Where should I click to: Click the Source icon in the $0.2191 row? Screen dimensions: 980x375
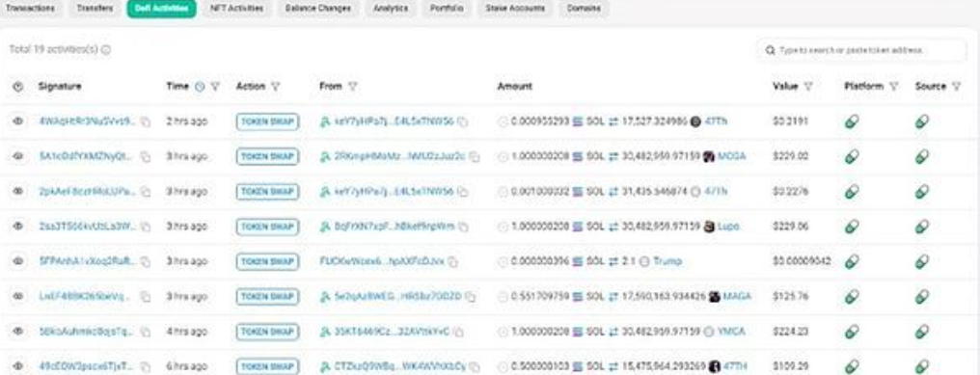coord(922,121)
